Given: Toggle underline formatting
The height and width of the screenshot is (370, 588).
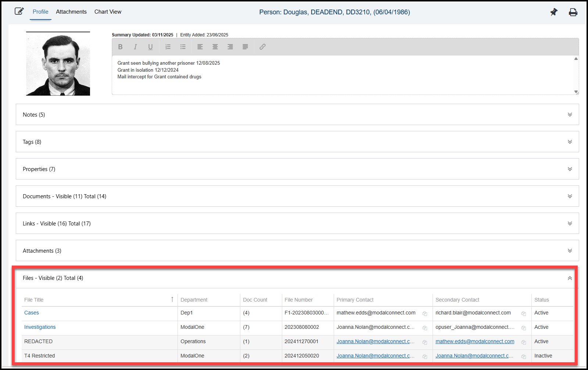Looking at the screenshot, I should (x=150, y=47).
